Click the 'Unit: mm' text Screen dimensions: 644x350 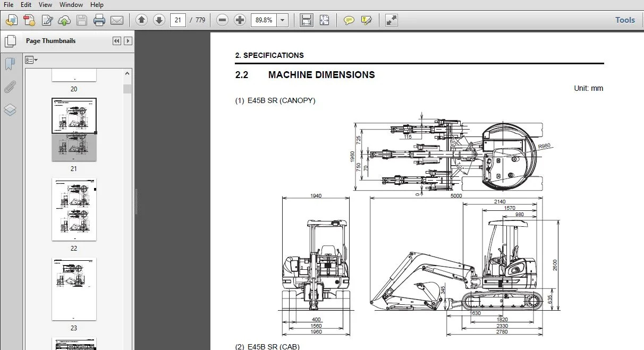[589, 88]
